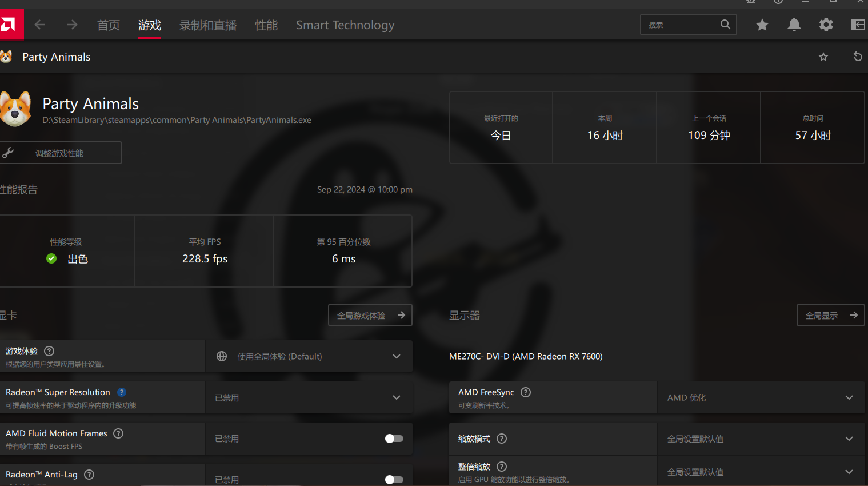Open favorites star in top bar

coord(762,25)
